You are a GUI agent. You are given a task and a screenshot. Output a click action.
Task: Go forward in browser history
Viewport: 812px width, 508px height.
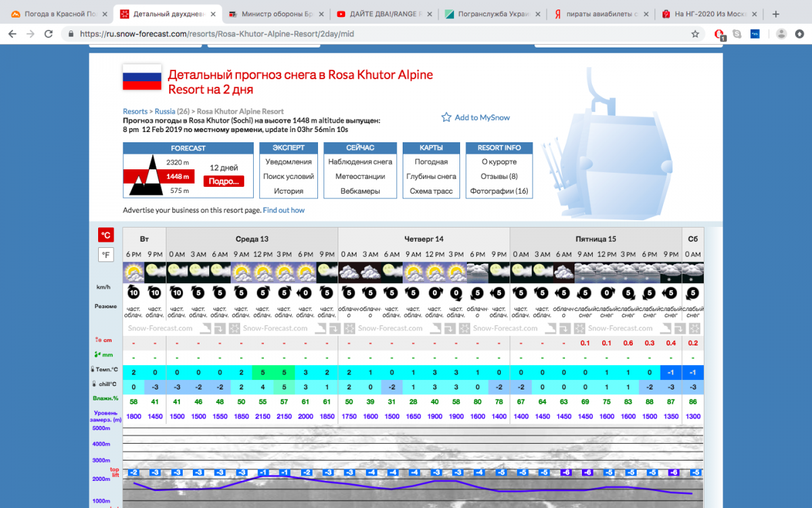click(30, 34)
